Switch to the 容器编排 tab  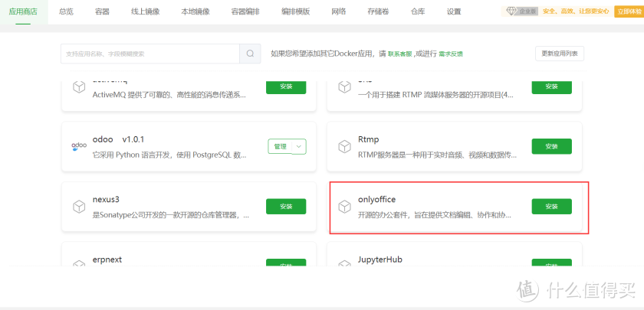pyautogui.click(x=245, y=11)
